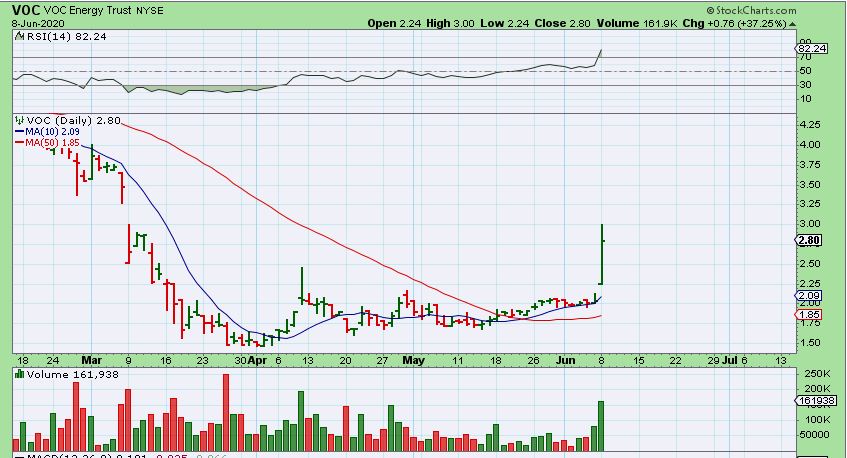Click the RSI(14) 82.24 legend label

click(66, 36)
